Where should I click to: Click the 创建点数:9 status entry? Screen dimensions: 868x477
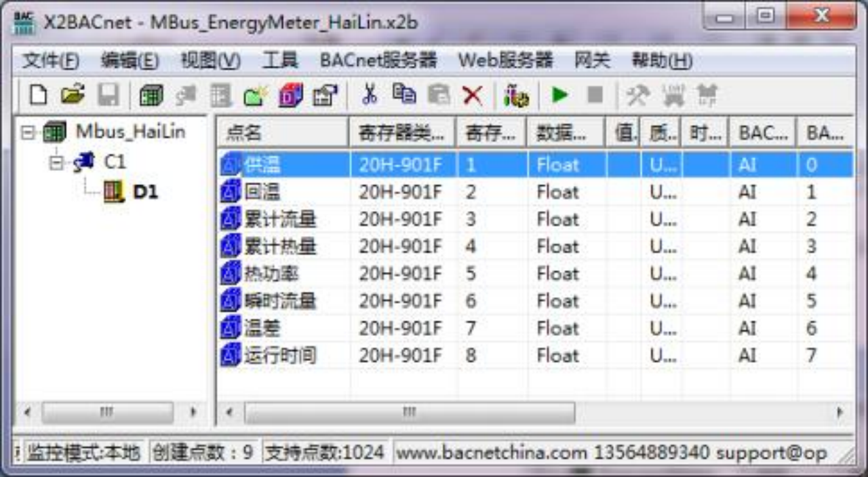pyautogui.click(x=203, y=452)
